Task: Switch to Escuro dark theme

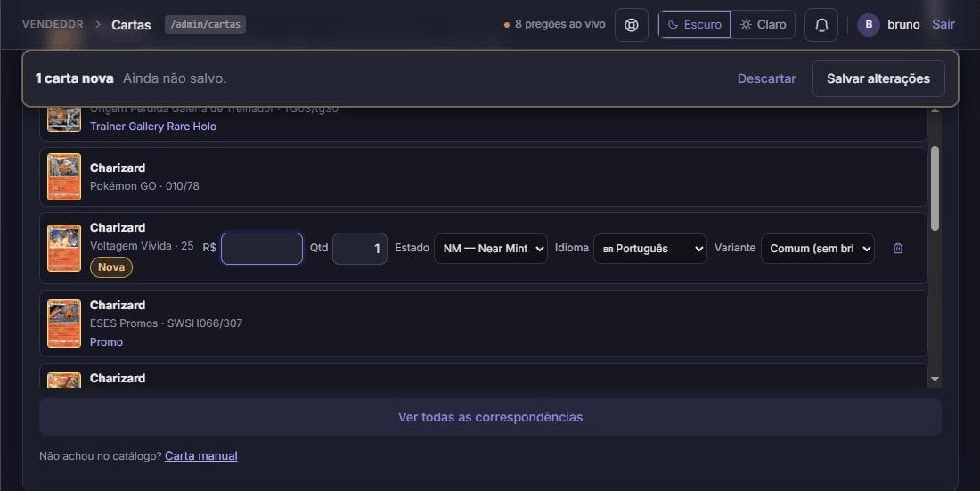Action: point(694,24)
